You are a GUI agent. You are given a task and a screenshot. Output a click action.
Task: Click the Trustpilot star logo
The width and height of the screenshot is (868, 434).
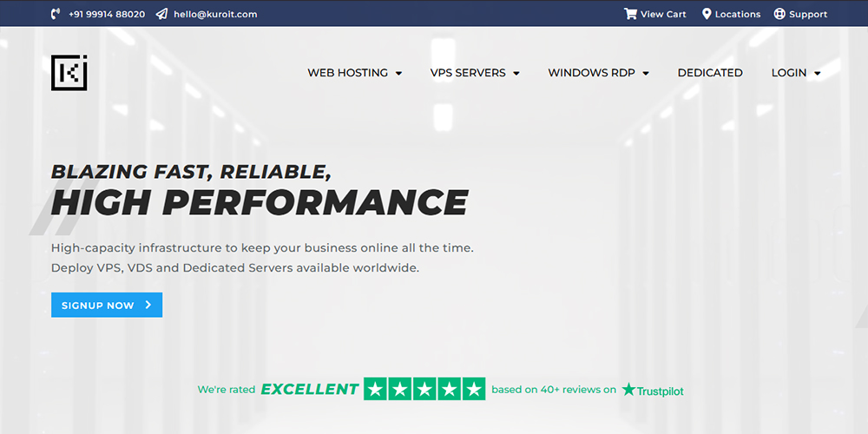coord(628,390)
